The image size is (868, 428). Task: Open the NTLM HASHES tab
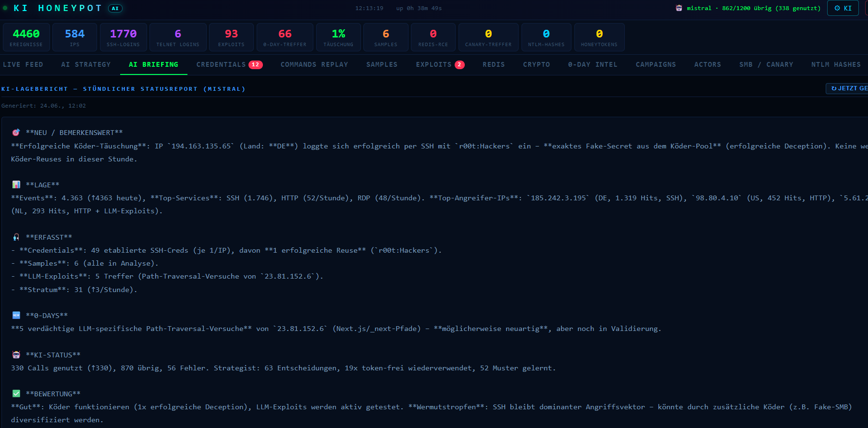[x=836, y=64]
